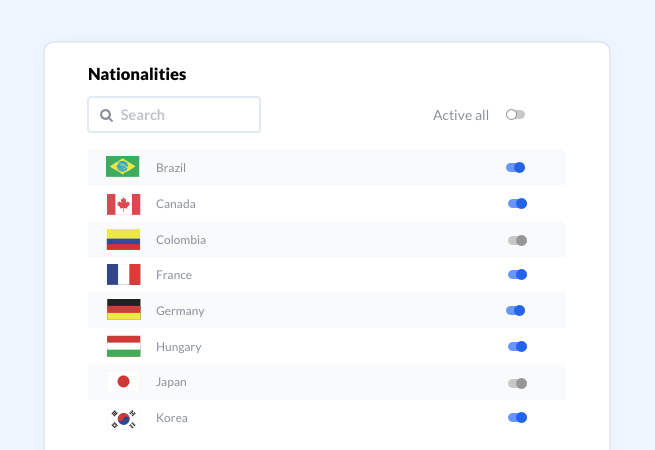The width and height of the screenshot is (655, 450).
Task: Select the Japan country name
Action: pyautogui.click(x=171, y=382)
